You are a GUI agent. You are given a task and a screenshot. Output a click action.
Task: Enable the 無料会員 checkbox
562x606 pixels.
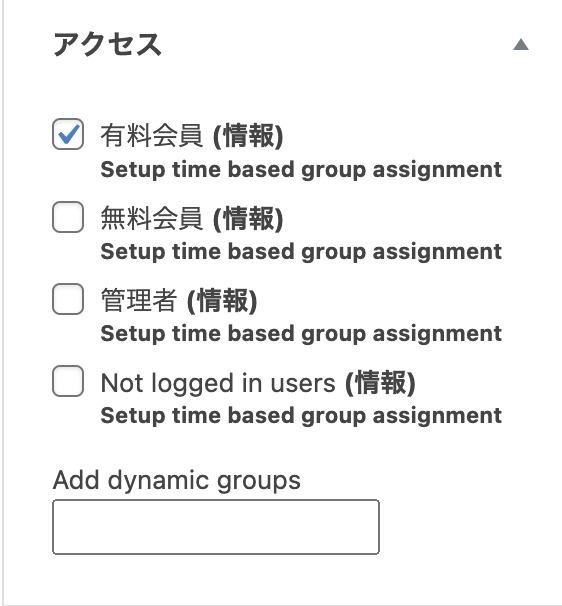(68, 217)
